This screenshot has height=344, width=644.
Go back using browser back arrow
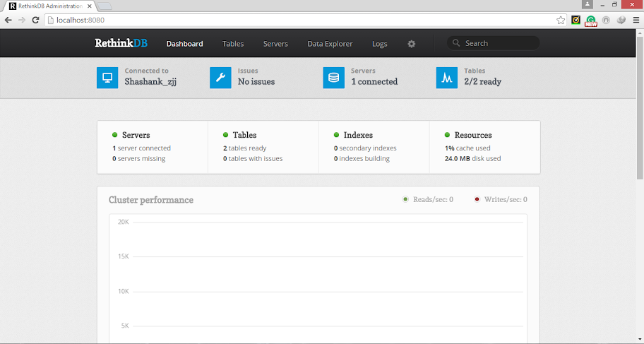pos(8,20)
